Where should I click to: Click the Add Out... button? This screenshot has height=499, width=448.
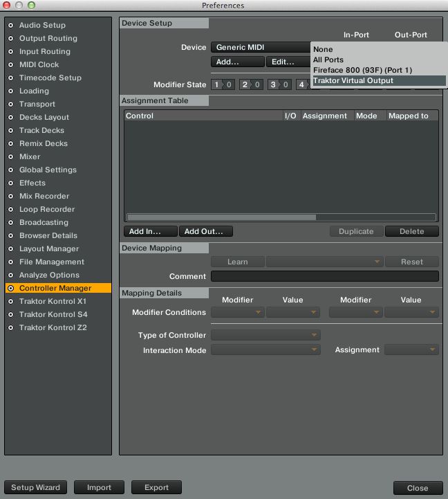(206, 231)
